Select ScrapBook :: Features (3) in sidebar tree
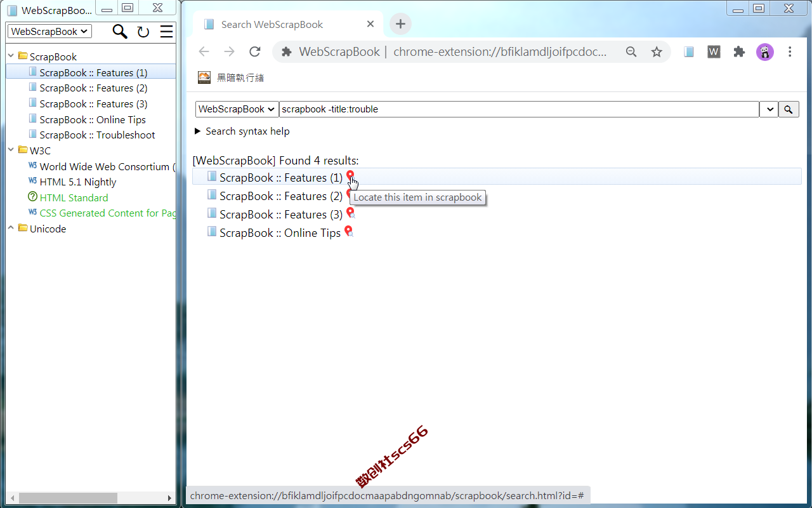This screenshot has height=508, width=812. 93,104
